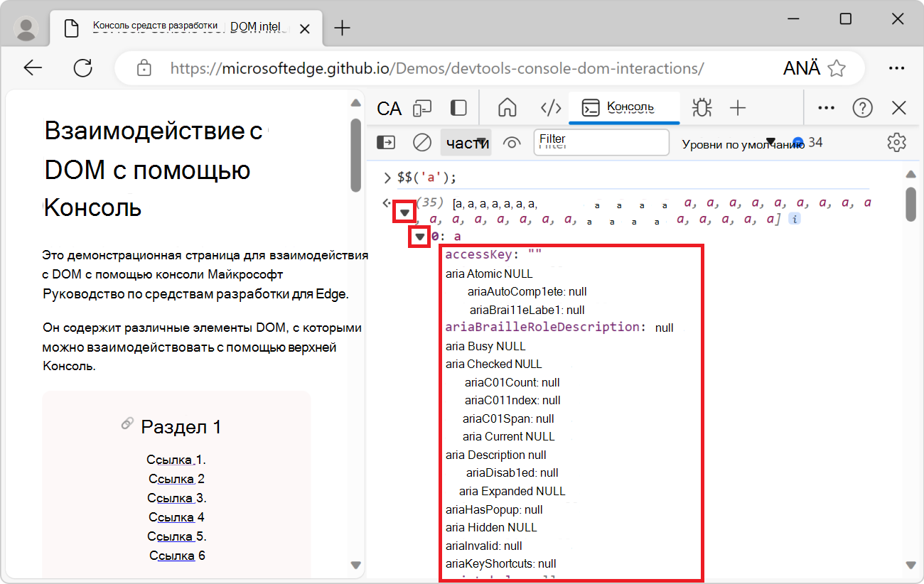
Task: Click the Welcome home icon in DevTools
Action: 507,108
